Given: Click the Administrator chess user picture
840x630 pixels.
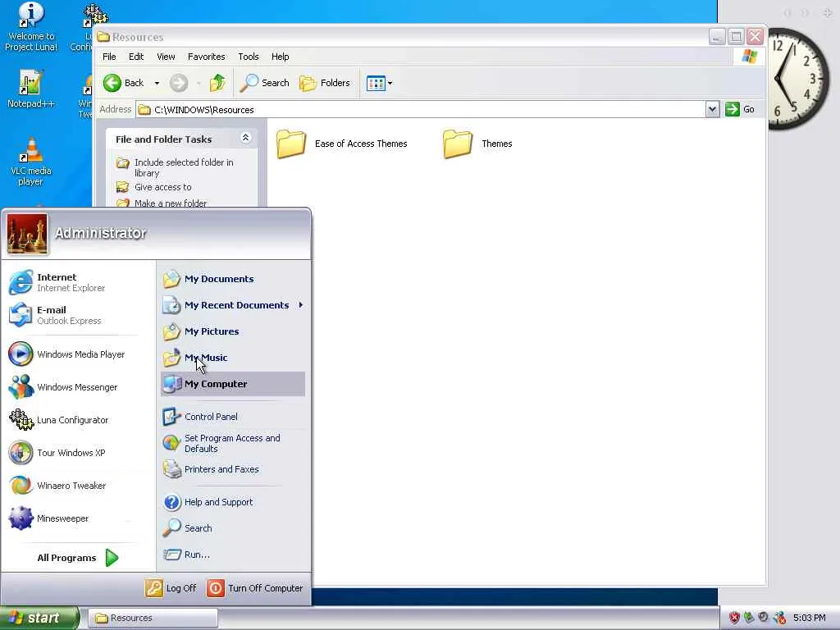Looking at the screenshot, I should (x=27, y=234).
